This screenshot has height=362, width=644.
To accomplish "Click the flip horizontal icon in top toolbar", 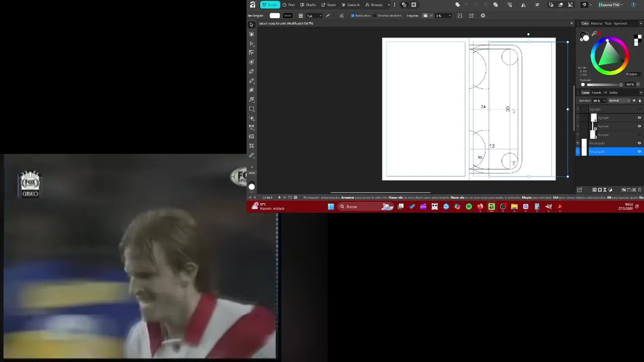I will click(x=523, y=5).
